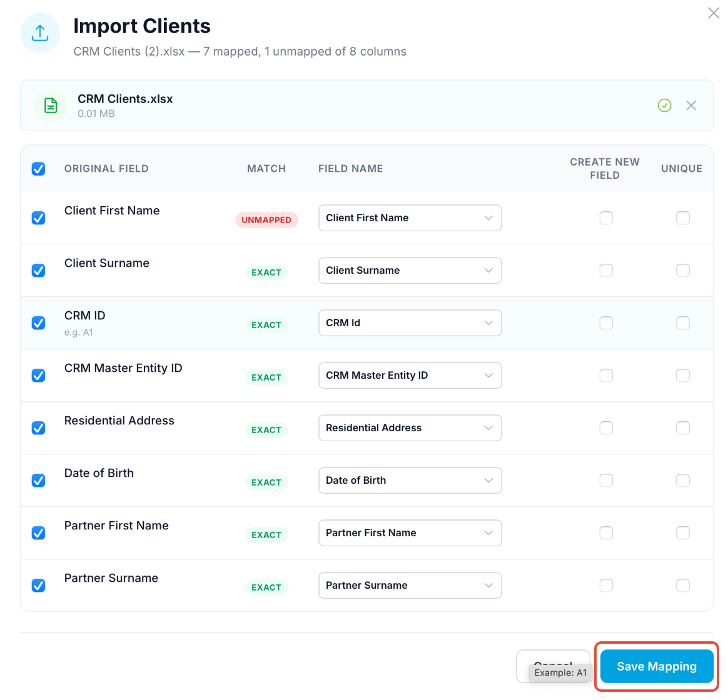The width and height of the screenshot is (728, 700).
Task: Open the CRM Master Entity ID dropdown
Action: 410,376
